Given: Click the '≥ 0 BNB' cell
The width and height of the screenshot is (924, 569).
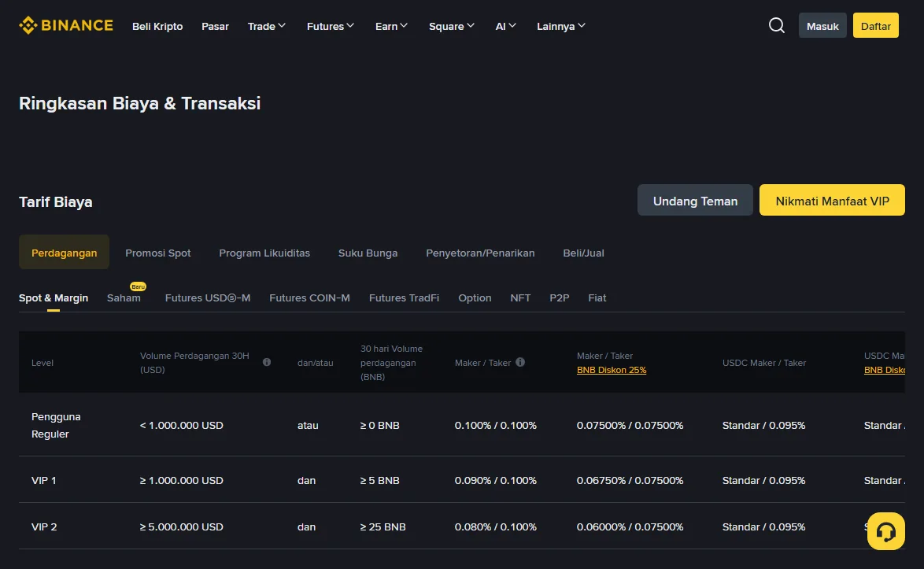Looking at the screenshot, I should tap(380, 425).
